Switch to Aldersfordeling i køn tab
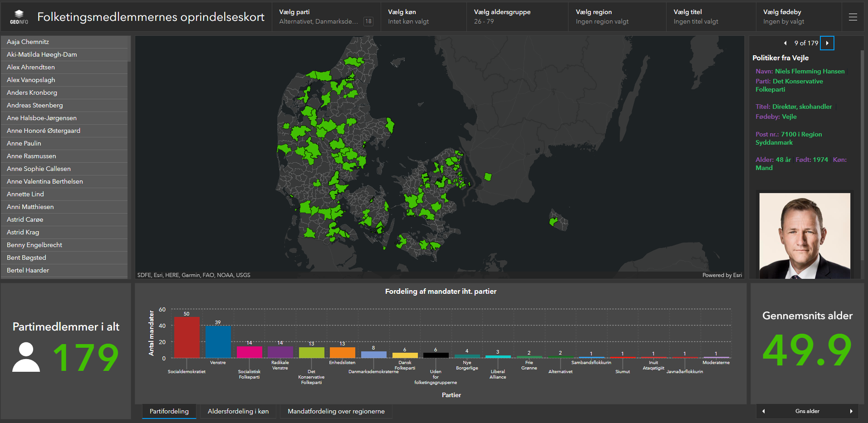This screenshot has width=868, height=423. click(238, 411)
